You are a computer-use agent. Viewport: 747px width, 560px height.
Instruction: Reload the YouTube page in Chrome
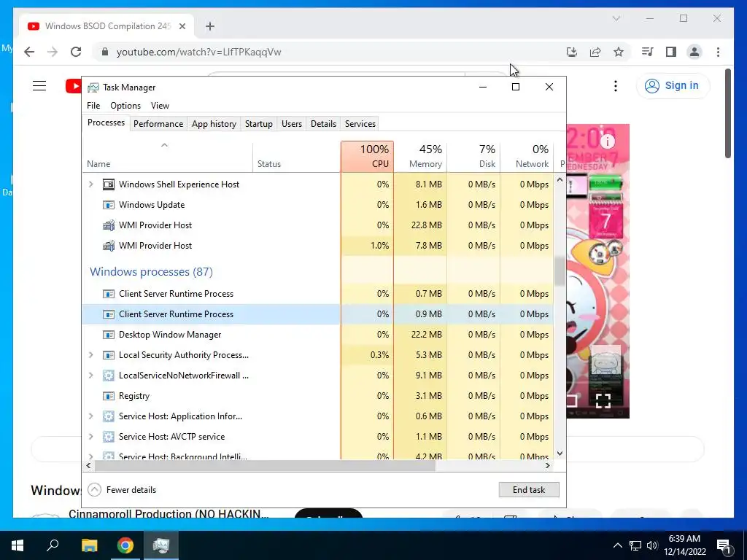click(76, 52)
